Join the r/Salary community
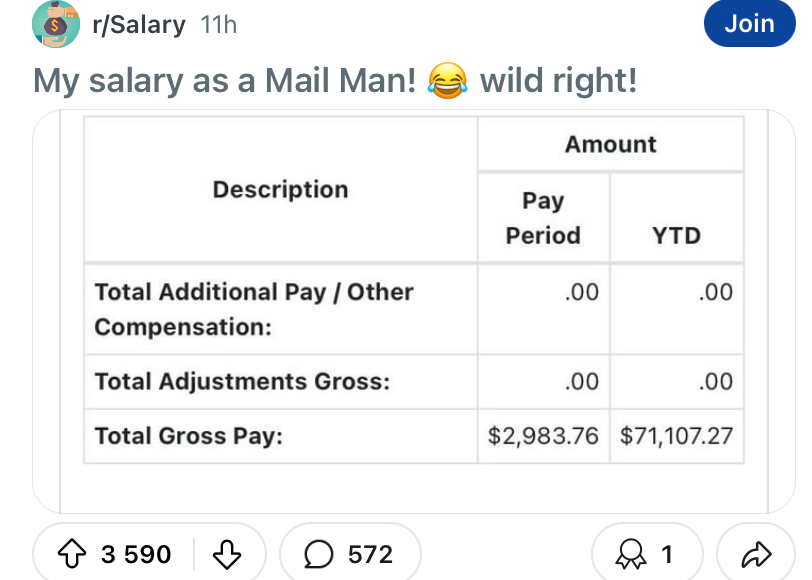Viewport: 812px width, 580px height. point(749,24)
